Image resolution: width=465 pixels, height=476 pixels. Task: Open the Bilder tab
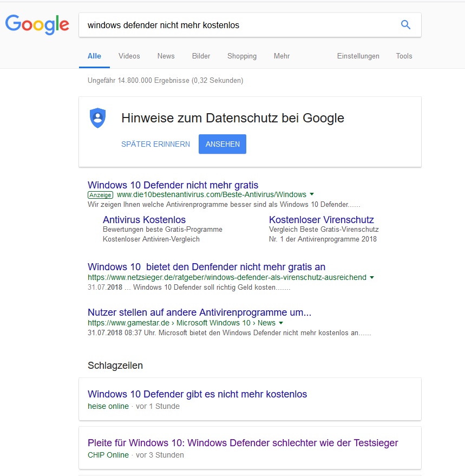pos(201,56)
